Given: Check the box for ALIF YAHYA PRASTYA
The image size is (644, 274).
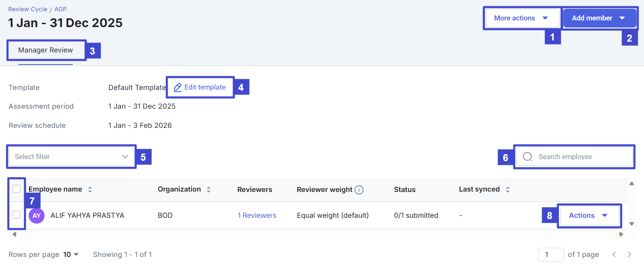Looking at the screenshot, I should pos(16,215).
